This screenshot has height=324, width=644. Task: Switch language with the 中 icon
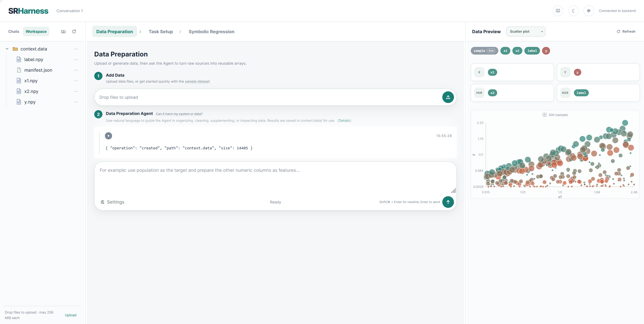[589, 11]
